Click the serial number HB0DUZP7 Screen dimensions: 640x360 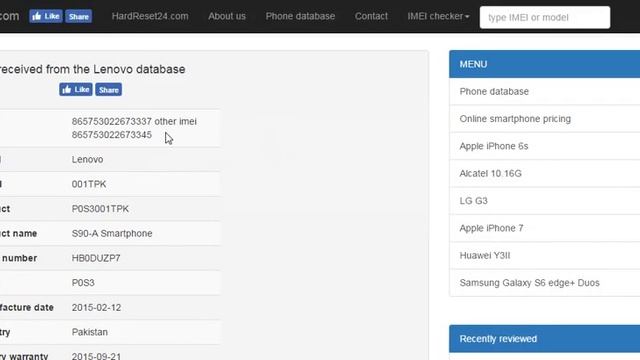tap(96, 258)
